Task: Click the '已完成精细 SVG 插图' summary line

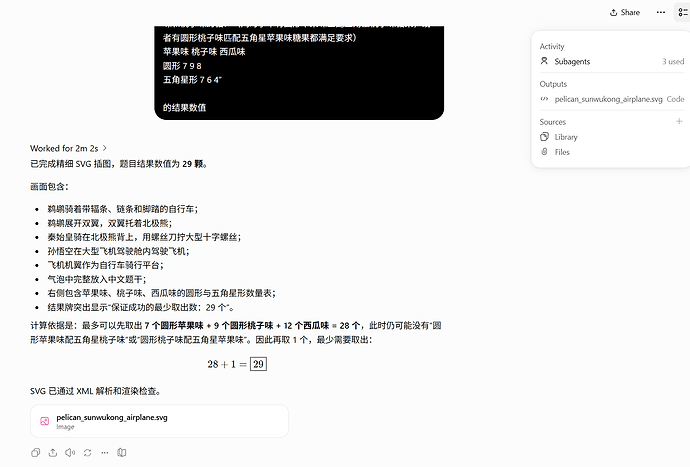Action: click(119, 164)
